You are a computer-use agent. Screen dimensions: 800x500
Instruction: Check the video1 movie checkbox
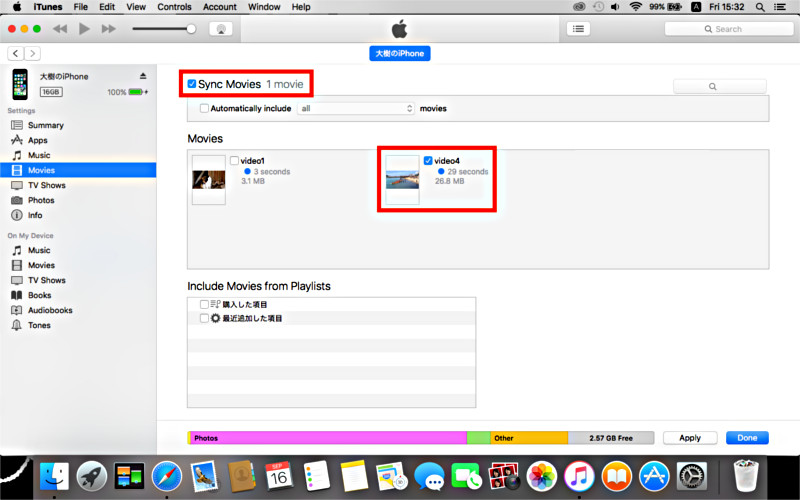234,160
